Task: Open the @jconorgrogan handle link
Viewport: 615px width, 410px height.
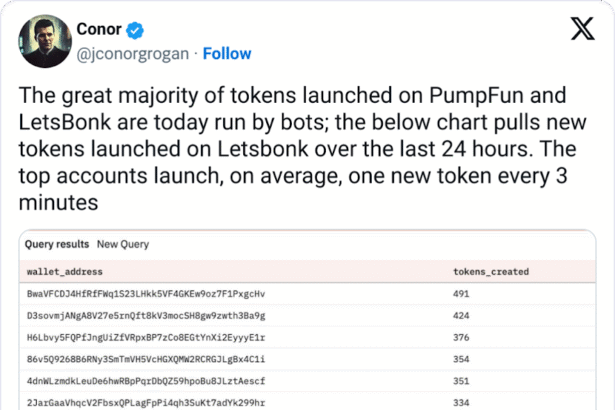Action: click(x=135, y=53)
